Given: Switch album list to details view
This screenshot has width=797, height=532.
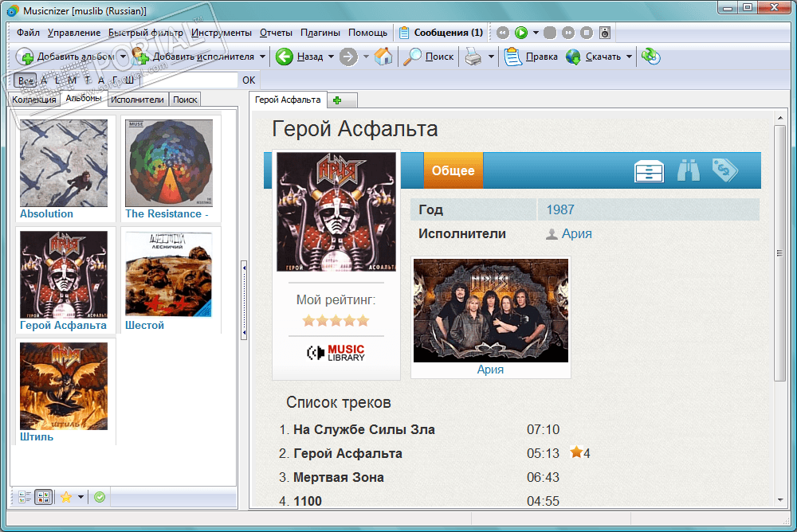Looking at the screenshot, I should [x=25, y=497].
